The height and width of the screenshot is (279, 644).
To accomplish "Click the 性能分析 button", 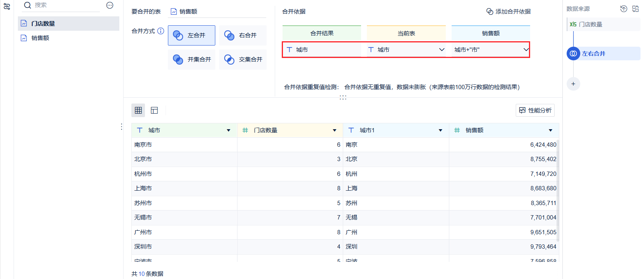I will point(535,110).
